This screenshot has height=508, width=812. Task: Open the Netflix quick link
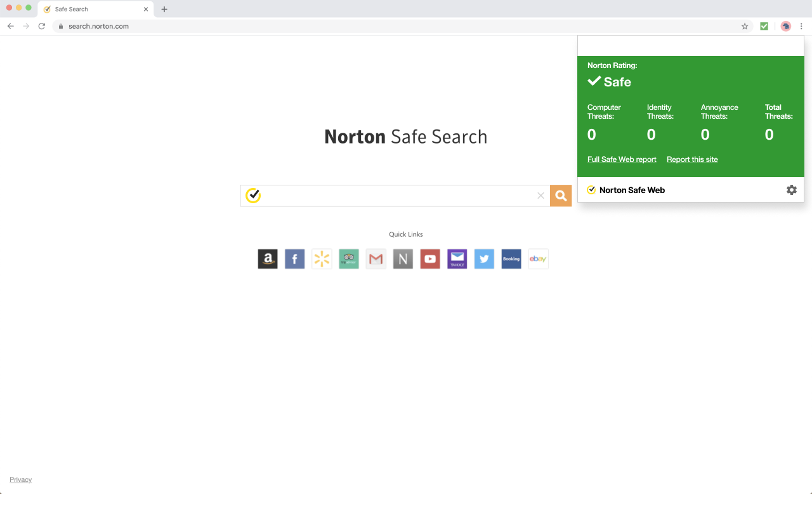[x=403, y=258]
